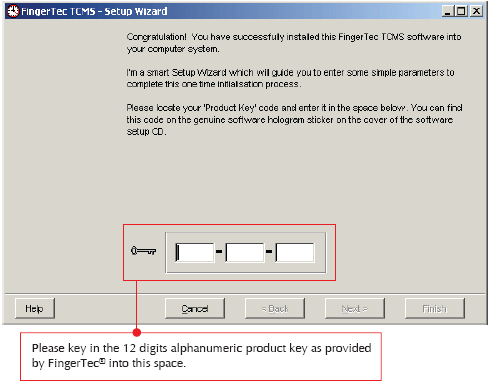Click the smart Setup Wizard description paragraph
Viewport: 490px width, 383px height.
290,78
